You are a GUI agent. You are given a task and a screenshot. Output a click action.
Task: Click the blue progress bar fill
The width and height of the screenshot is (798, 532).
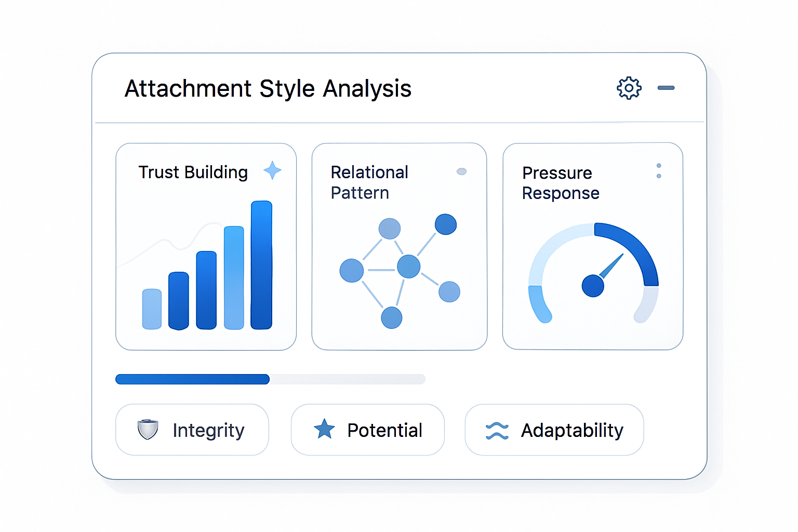point(192,379)
